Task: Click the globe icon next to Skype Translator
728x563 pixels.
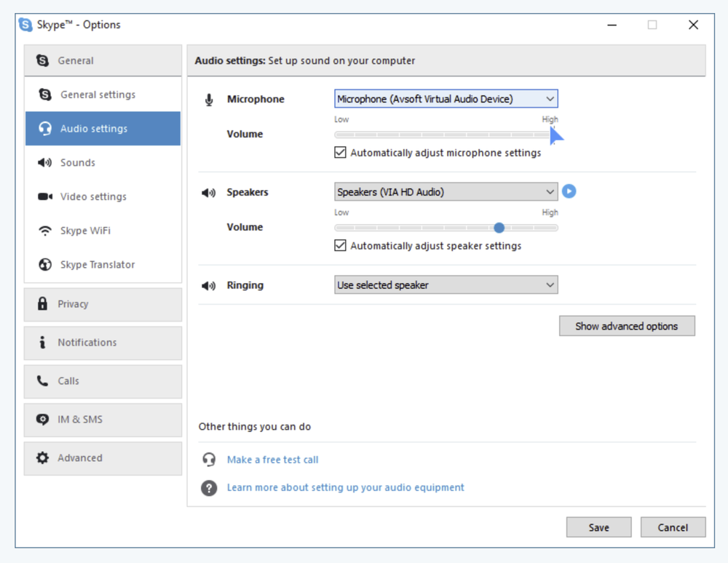Action: [45, 265]
